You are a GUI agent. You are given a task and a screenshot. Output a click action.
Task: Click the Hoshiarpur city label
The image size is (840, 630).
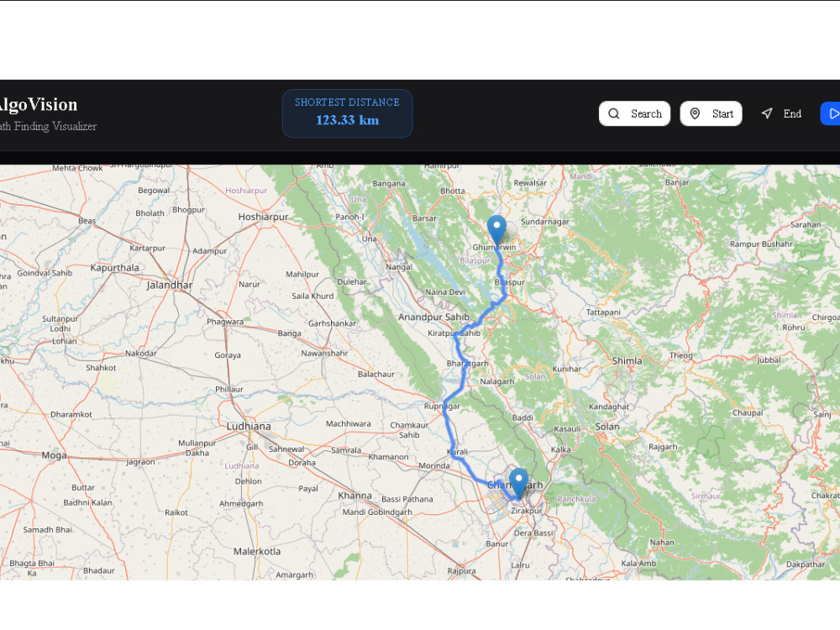click(263, 217)
